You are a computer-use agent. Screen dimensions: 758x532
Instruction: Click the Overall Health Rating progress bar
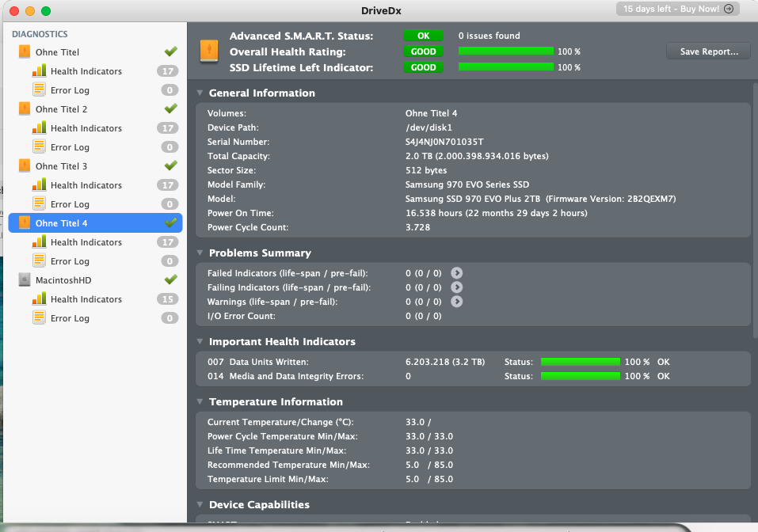pos(506,51)
